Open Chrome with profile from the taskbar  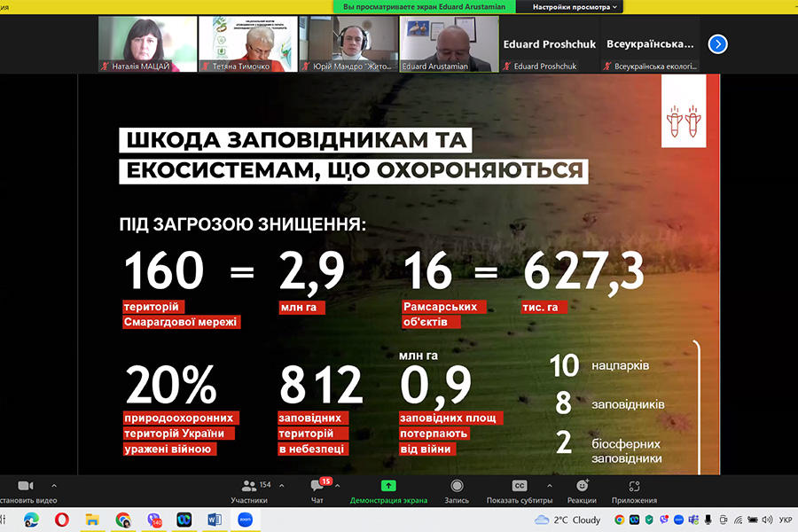click(122, 520)
